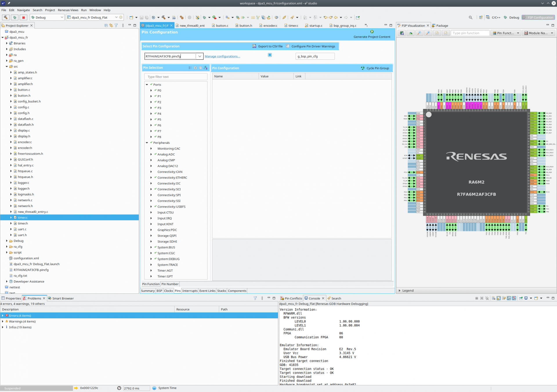
Task: Click the hammer build icon in main toolbar
Action: click(6, 17)
